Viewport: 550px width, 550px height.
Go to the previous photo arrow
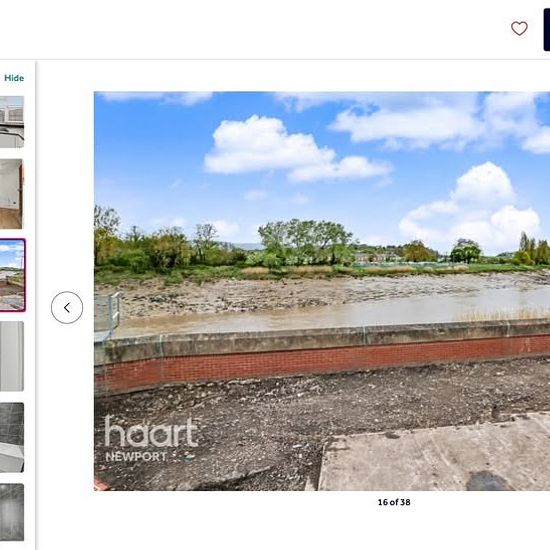pos(67,308)
